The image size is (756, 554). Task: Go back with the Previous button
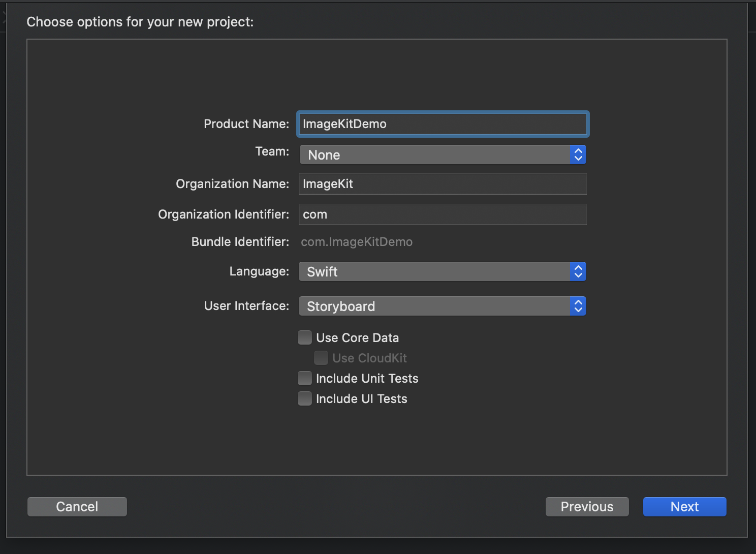587,507
